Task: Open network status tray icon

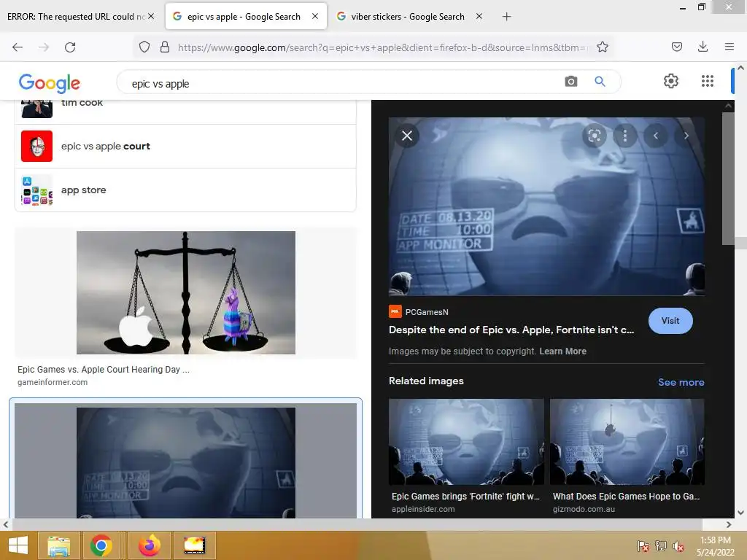Action: pos(661,546)
